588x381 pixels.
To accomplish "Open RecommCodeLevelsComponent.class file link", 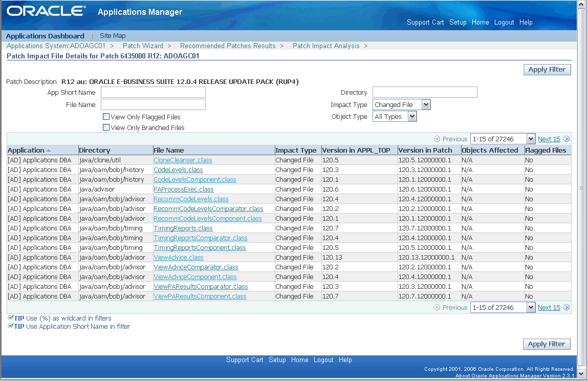I will point(208,219).
